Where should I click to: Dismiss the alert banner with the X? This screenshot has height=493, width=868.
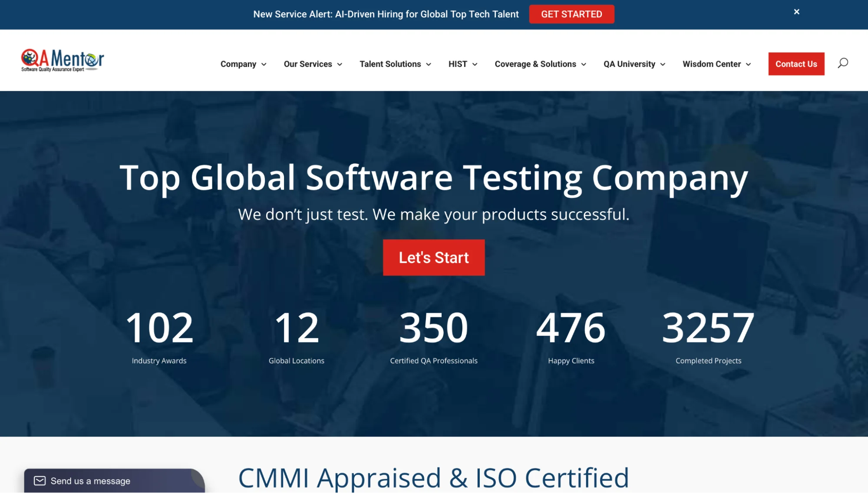tap(796, 12)
